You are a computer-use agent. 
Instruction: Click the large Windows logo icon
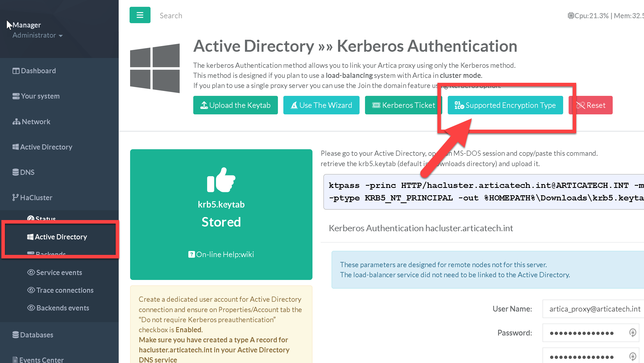pos(155,68)
